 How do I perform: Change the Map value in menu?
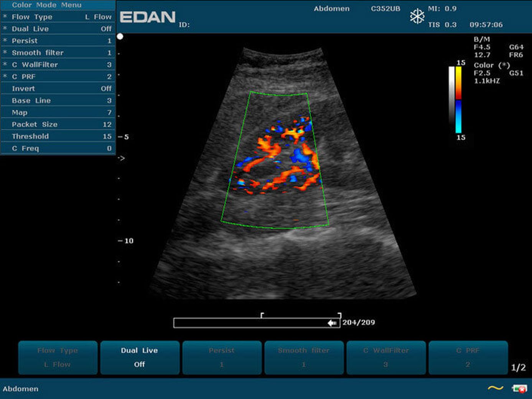(x=58, y=112)
